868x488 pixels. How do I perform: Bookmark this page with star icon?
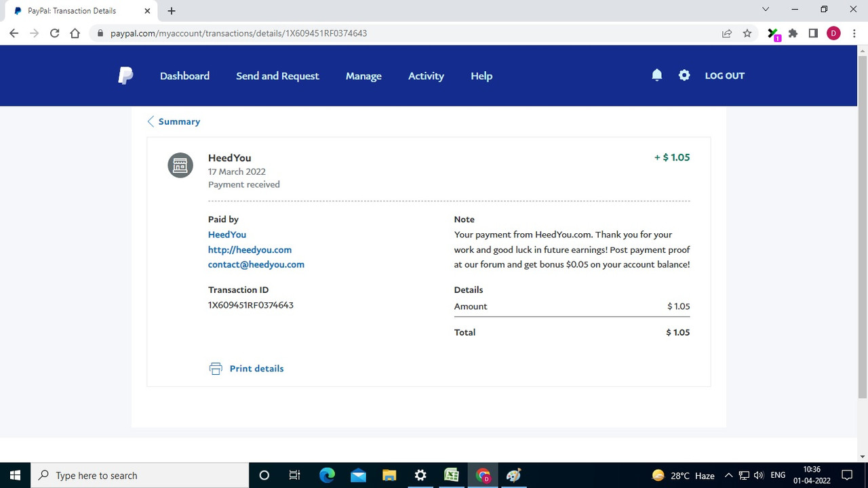747,33
